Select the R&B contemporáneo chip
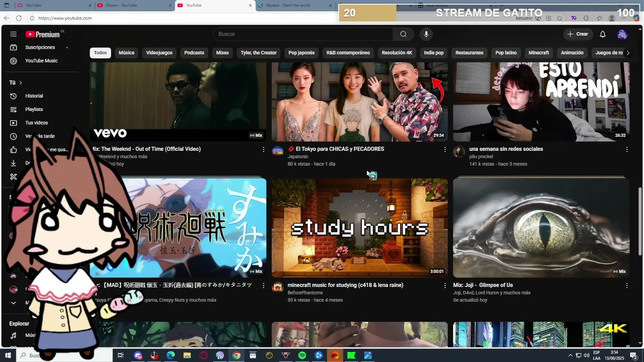This screenshot has width=644, height=362. pyautogui.click(x=348, y=53)
